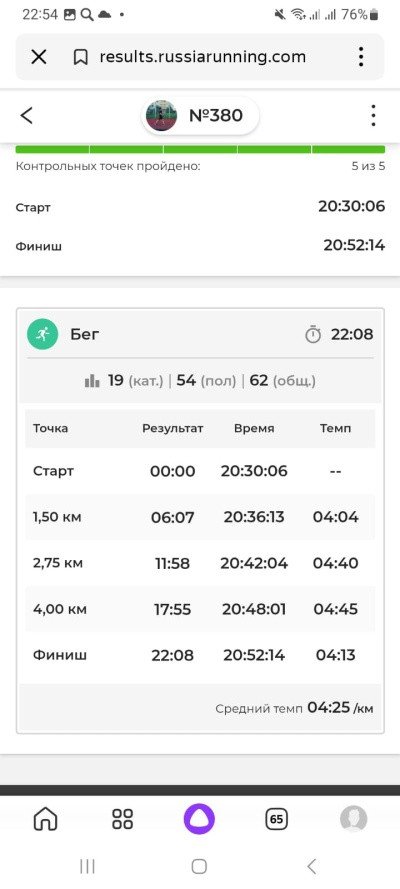Select the Темп column header
This screenshot has height=889, width=400.
tap(335, 428)
